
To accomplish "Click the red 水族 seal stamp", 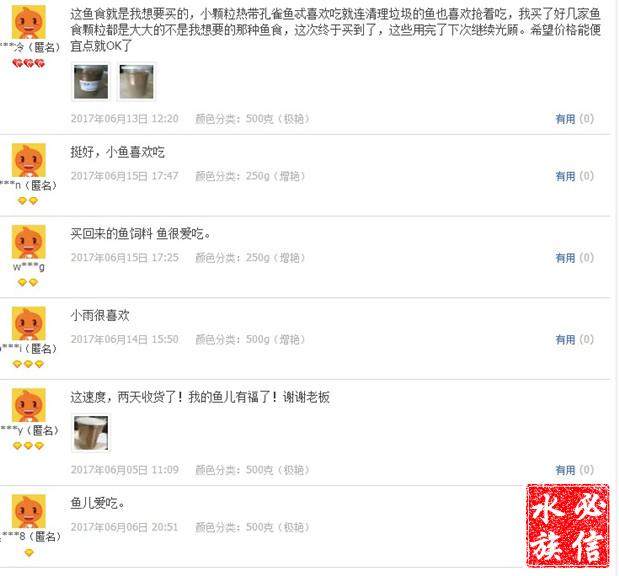I will point(567,526).
